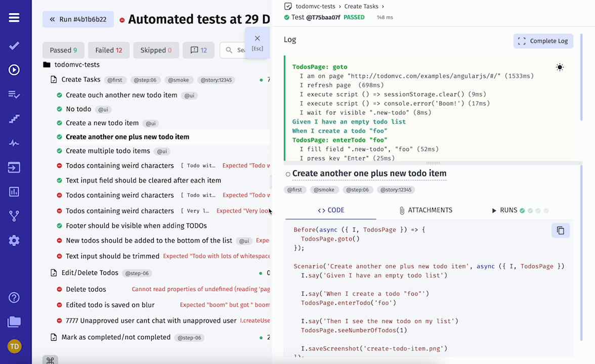The width and height of the screenshot is (595, 364).
Task: Select test 'Create a new todo item'
Action: click(x=102, y=123)
